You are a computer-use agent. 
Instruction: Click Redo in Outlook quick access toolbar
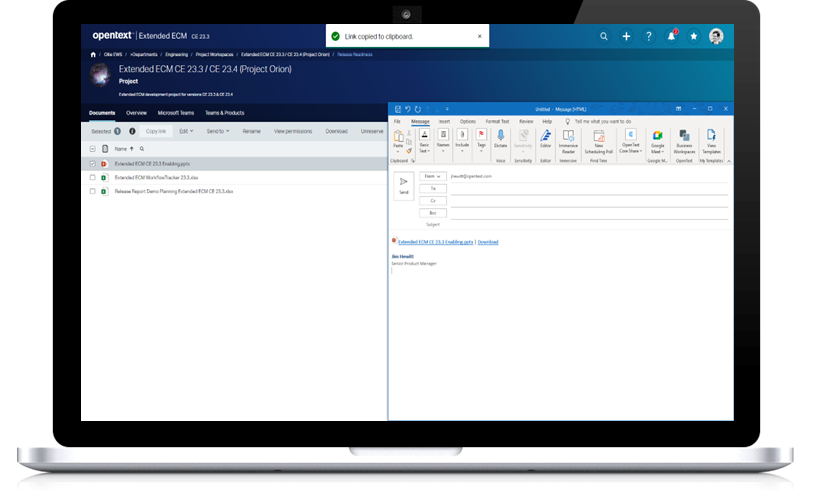click(417, 109)
